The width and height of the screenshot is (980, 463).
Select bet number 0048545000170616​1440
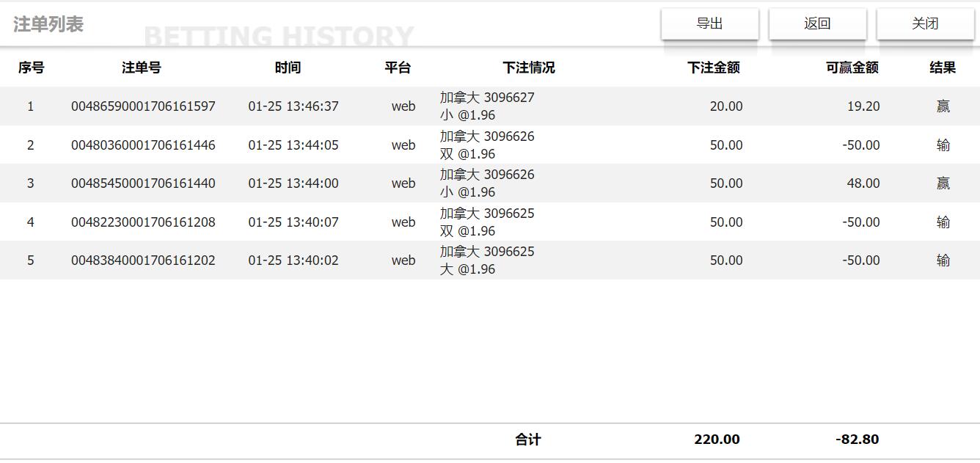point(143,183)
